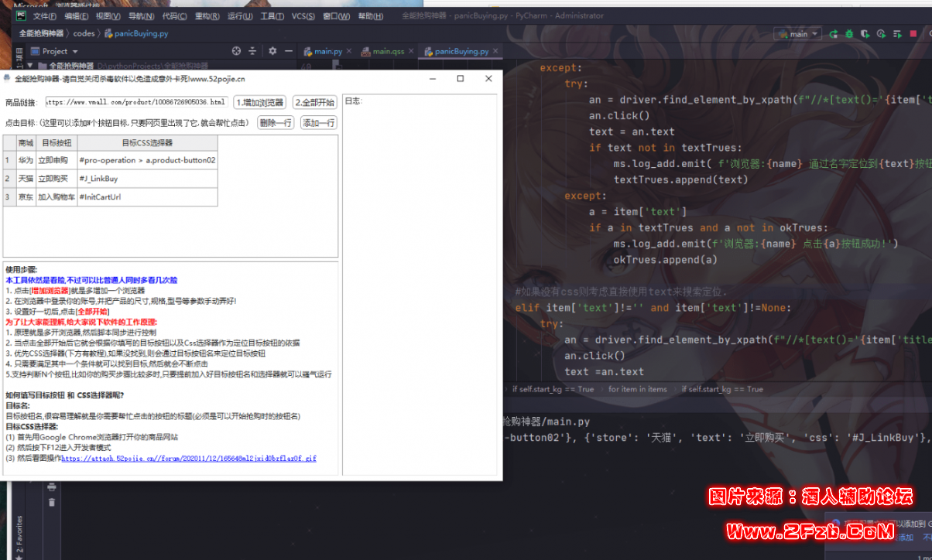Close the main.py editor tab
The height and width of the screenshot is (560, 932).
click(x=351, y=51)
